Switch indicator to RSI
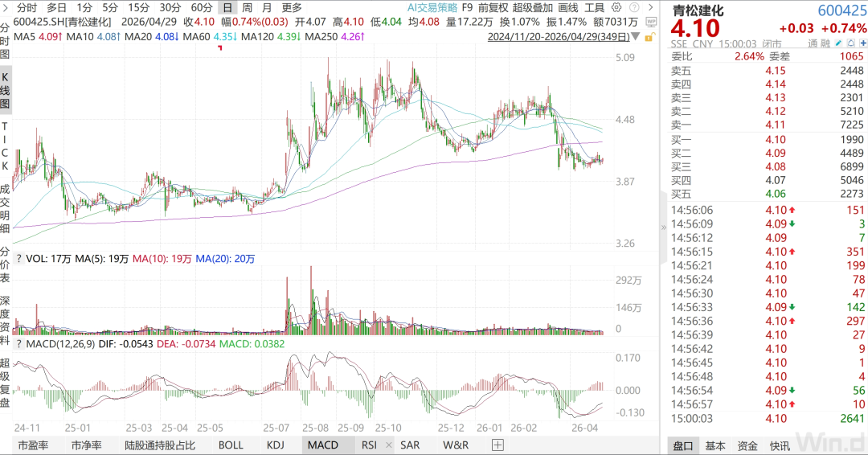 click(x=369, y=445)
